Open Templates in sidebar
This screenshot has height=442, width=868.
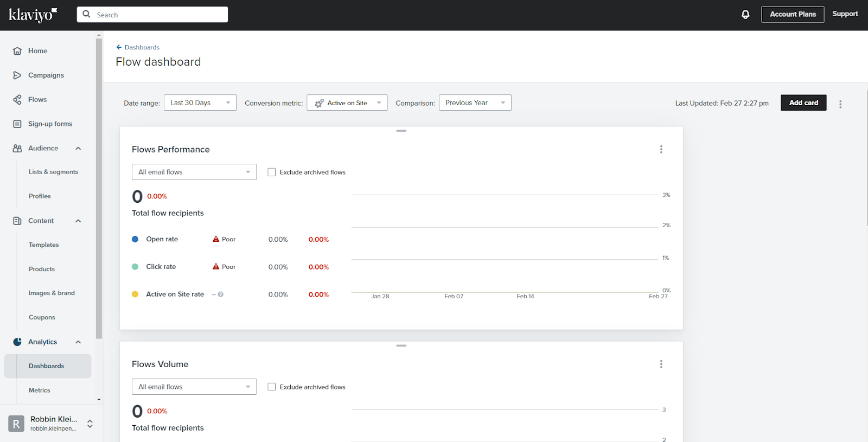click(43, 245)
